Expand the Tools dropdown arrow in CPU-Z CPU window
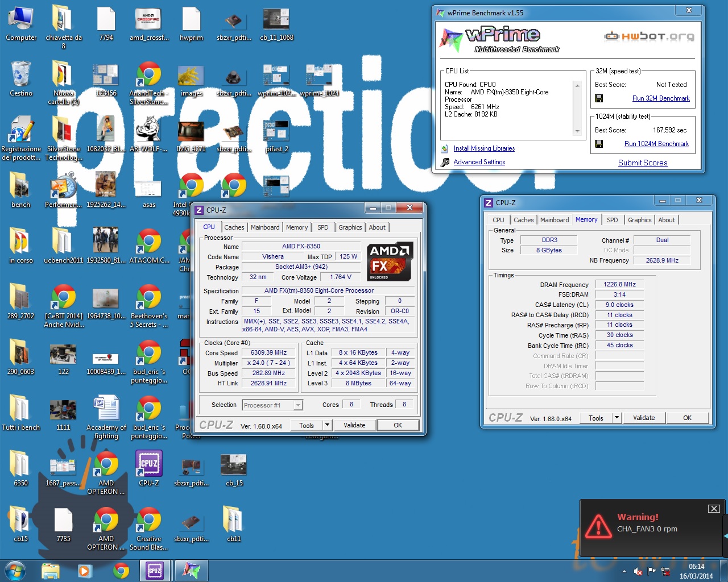Image resolution: width=728 pixels, height=582 pixels. (x=327, y=425)
